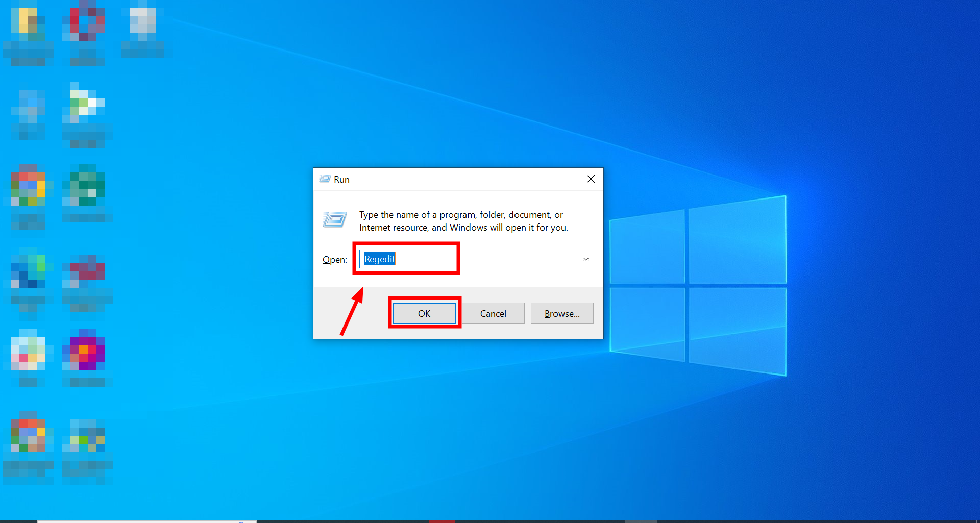This screenshot has height=523, width=980.
Task: Open the dark red desktop app icon
Action: point(85,269)
